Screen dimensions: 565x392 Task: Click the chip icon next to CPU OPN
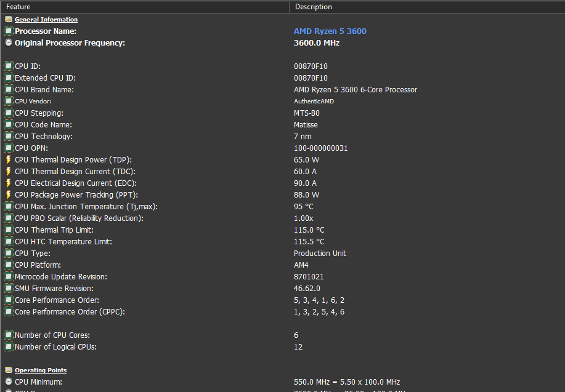coord(9,148)
